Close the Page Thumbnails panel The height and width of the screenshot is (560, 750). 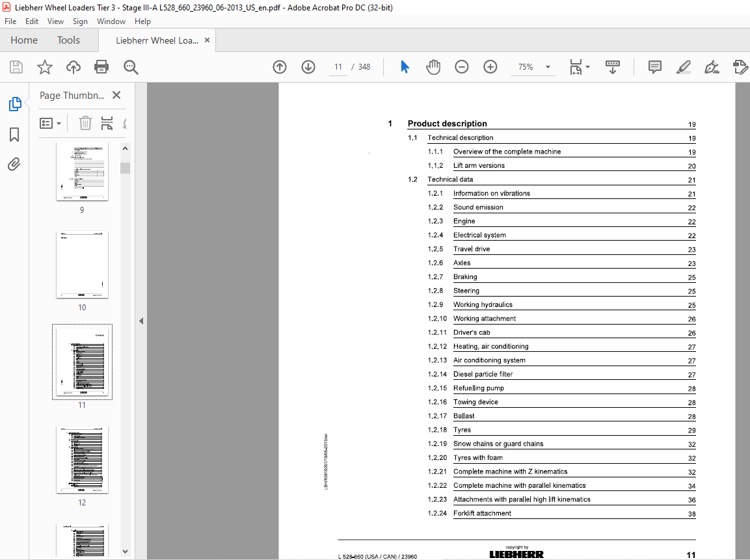(x=116, y=95)
